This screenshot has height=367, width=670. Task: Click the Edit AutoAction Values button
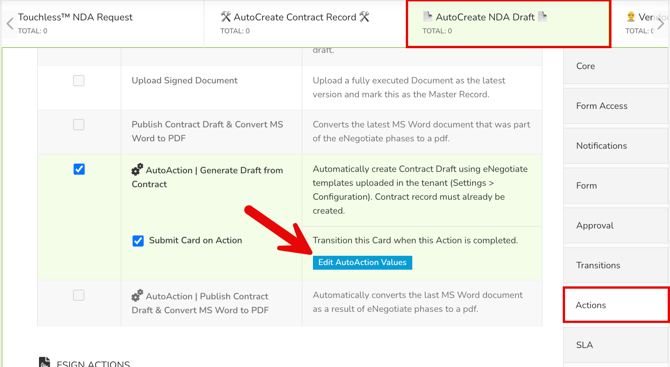(x=362, y=262)
